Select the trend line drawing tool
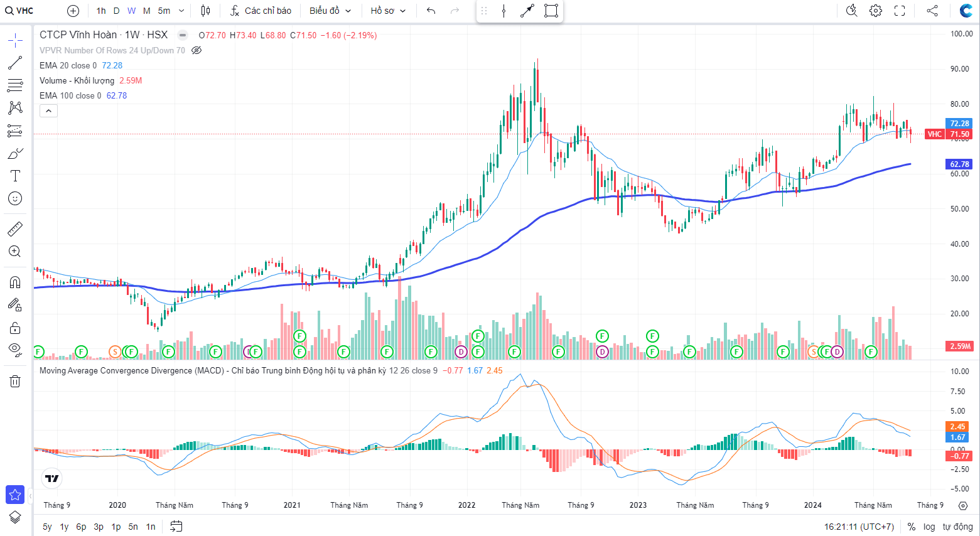The height and width of the screenshot is (536, 980). click(15, 63)
